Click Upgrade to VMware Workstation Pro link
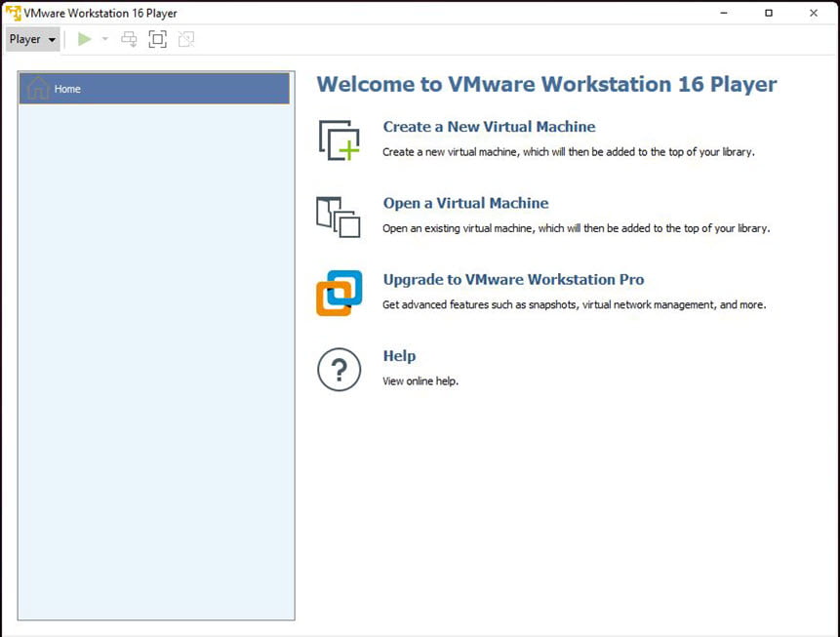840x637 pixels. coord(513,280)
